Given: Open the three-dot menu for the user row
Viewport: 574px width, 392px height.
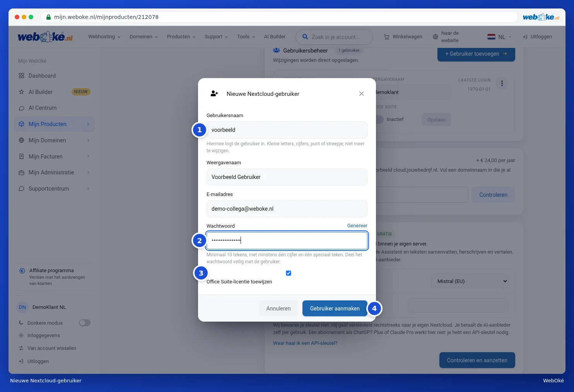Looking at the screenshot, I should click(x=502, y=83).
